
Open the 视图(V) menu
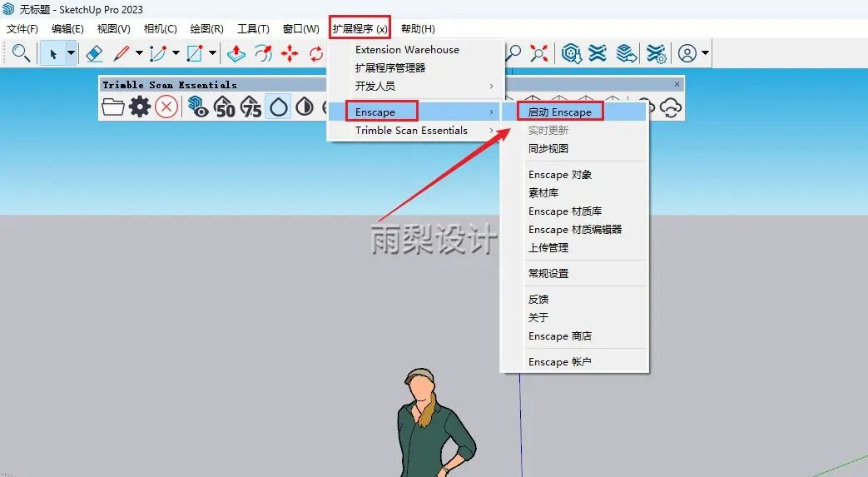[x=113, y=29]
